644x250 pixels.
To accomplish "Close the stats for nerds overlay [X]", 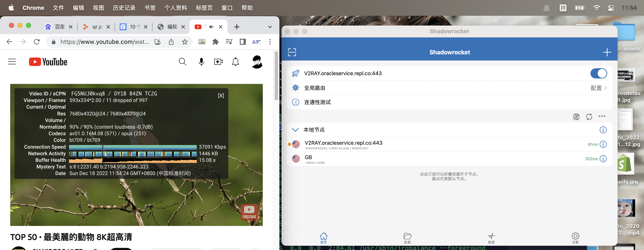I will (x=221, y=95).
